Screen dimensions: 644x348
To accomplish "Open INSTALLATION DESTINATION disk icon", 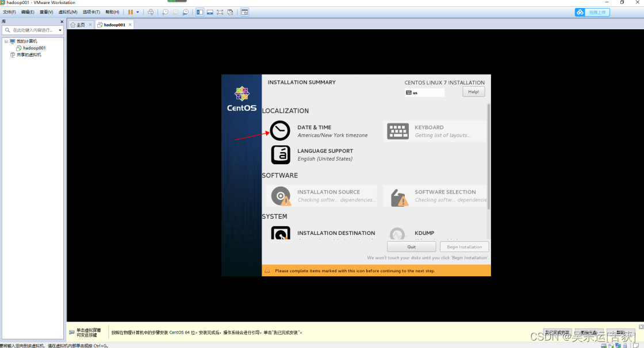I will click(281, 233).
